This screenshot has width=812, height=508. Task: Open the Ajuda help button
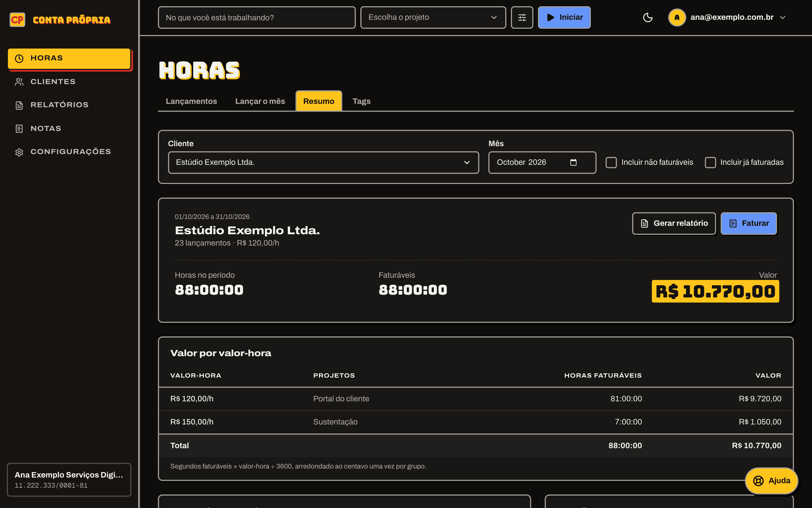point(771,480)
